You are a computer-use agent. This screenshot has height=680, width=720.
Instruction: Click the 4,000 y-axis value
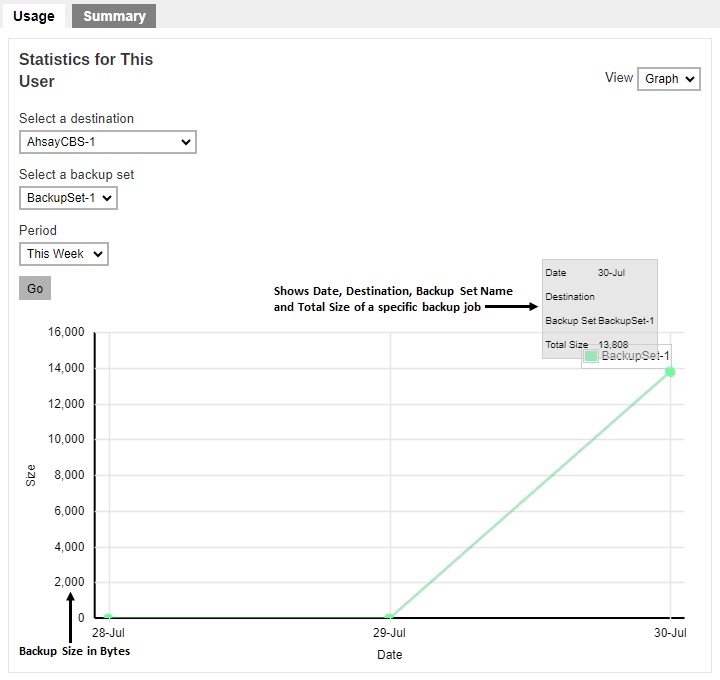pos(69,547)
